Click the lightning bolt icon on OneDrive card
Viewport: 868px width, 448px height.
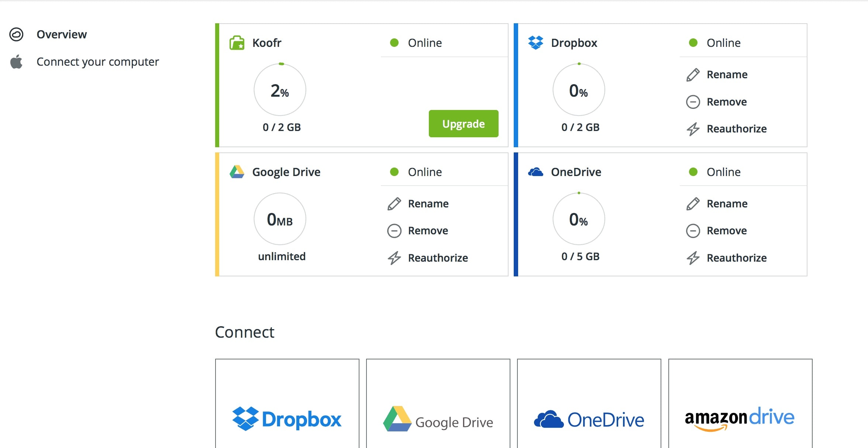[693, 258]
